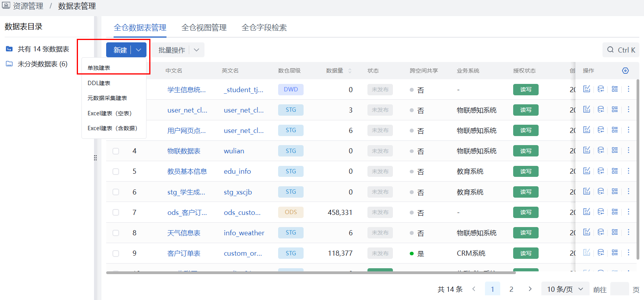The height and width of the screenshot is (300, 644).
Task: Click the 未分类数据表 folder icon
Action: tap(9, 64)
